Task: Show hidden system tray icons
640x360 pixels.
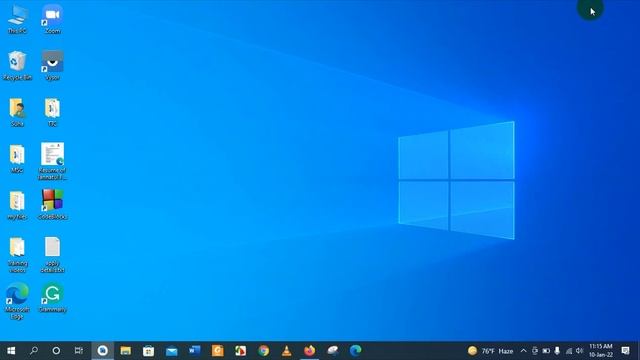Action: tap(523, 351)
